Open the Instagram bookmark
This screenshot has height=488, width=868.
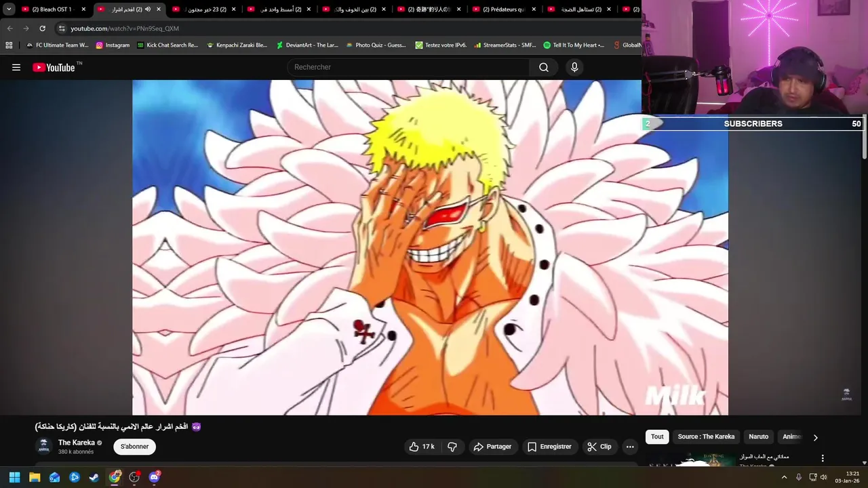click(x=113, y=45)
